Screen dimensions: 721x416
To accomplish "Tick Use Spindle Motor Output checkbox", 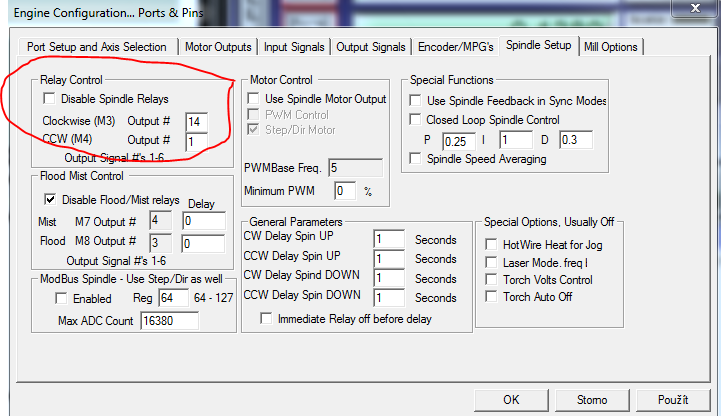I will click(x=254, y=99).
